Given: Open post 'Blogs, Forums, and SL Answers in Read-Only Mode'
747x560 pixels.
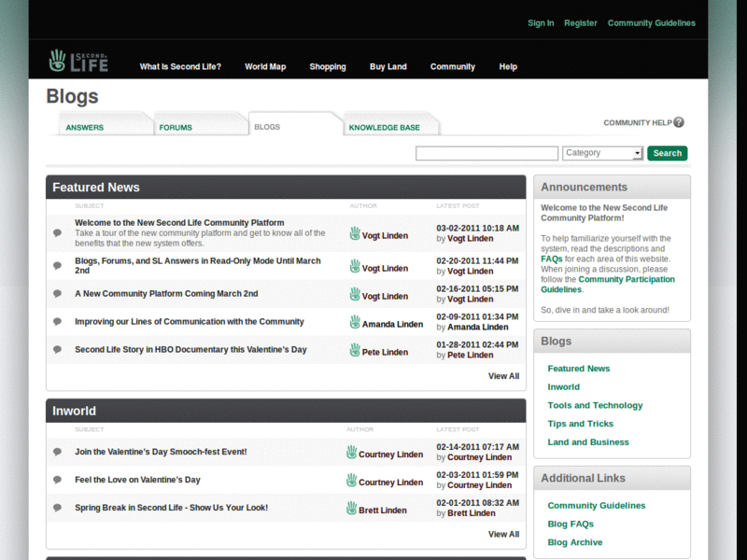Looking at the screenshot, I should click(198, 266).
